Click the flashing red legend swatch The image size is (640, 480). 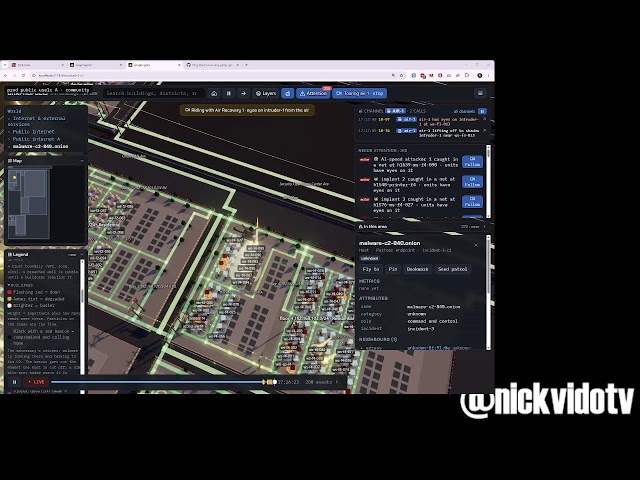(x=10, y=292)
